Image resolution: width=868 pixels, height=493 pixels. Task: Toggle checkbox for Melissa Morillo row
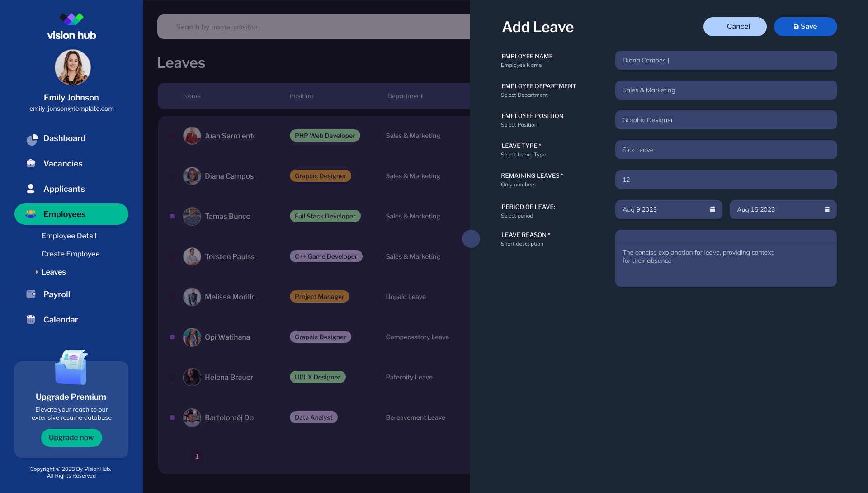(172, 297)
